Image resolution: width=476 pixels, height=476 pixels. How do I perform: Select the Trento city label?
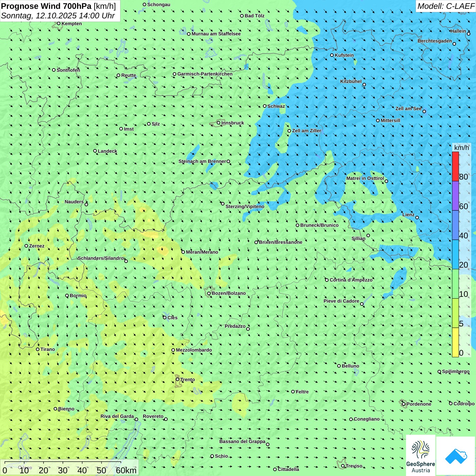(187, 379)
